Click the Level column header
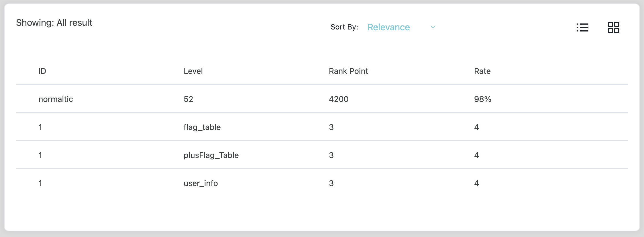The image size is (644, 237). tap(193, 71)
